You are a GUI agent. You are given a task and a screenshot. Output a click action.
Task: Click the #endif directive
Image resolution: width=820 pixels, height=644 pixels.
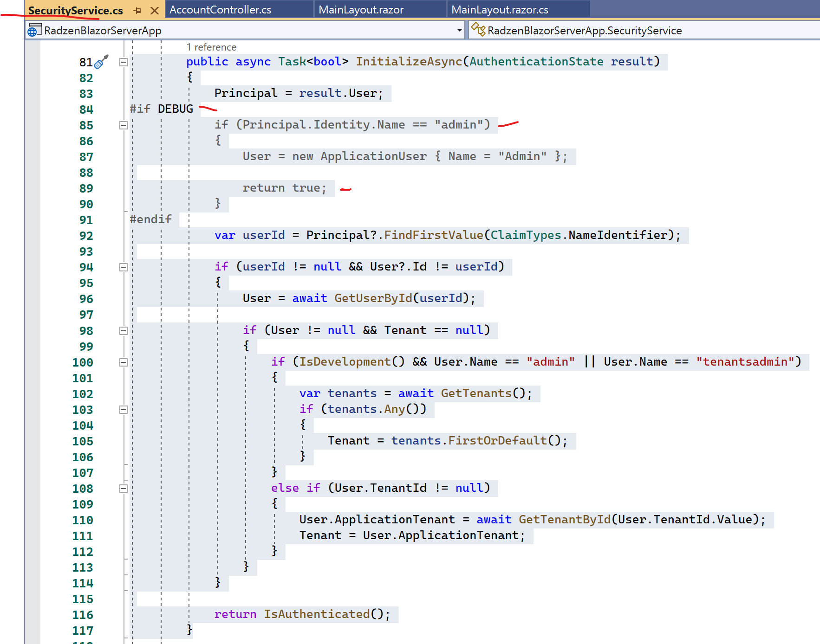151,219
